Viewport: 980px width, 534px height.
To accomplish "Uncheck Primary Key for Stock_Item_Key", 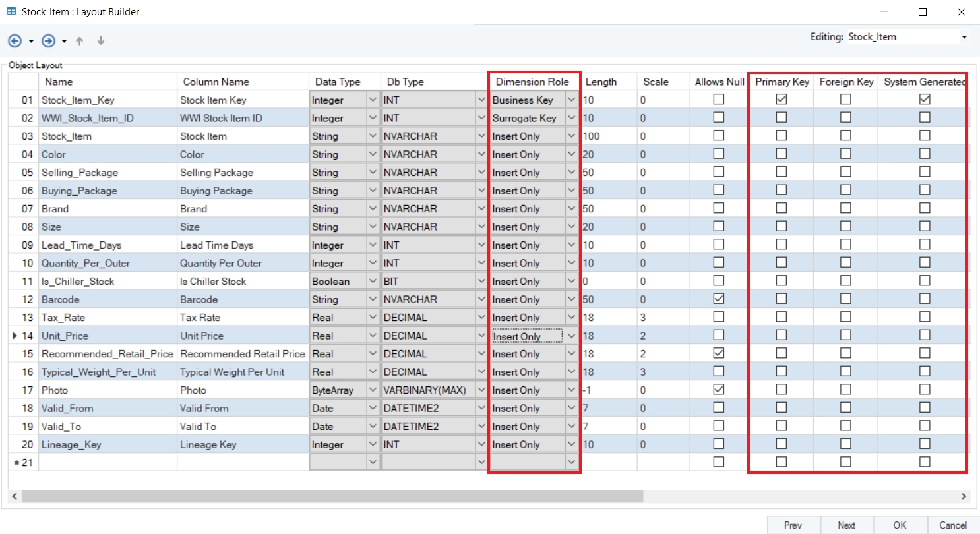I will 781,100.
